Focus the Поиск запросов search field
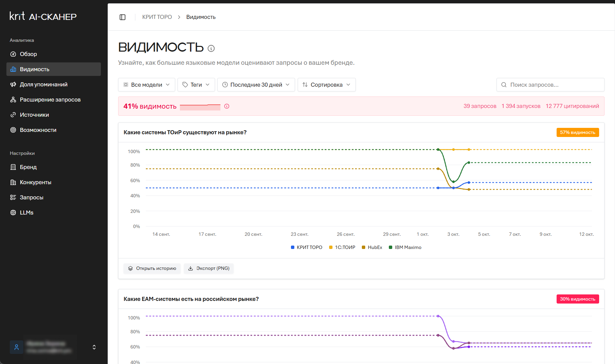 click(551, 85)
